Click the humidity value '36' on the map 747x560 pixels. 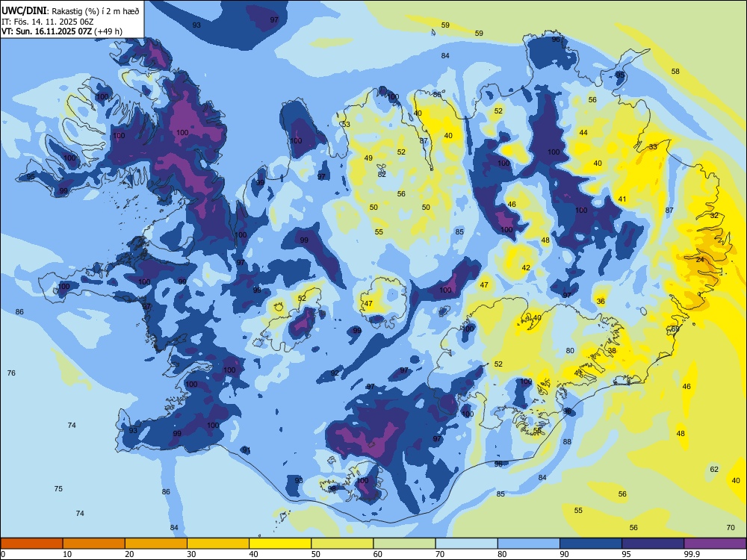(601, 302)
